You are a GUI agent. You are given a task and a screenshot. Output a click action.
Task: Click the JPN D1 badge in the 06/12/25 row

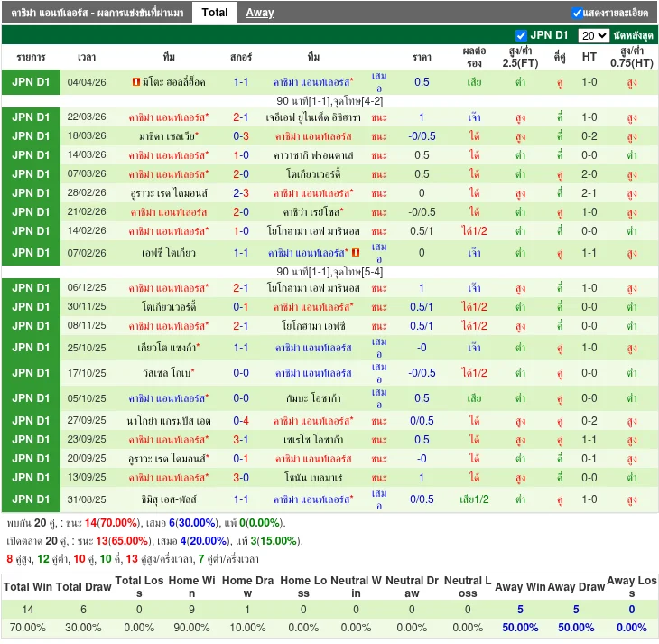(x=31, y=288)
